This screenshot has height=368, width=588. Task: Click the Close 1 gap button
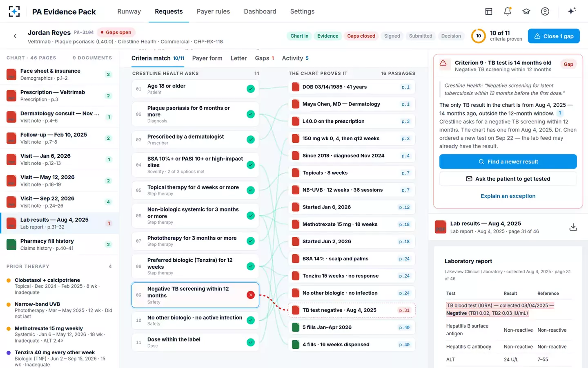554,36
